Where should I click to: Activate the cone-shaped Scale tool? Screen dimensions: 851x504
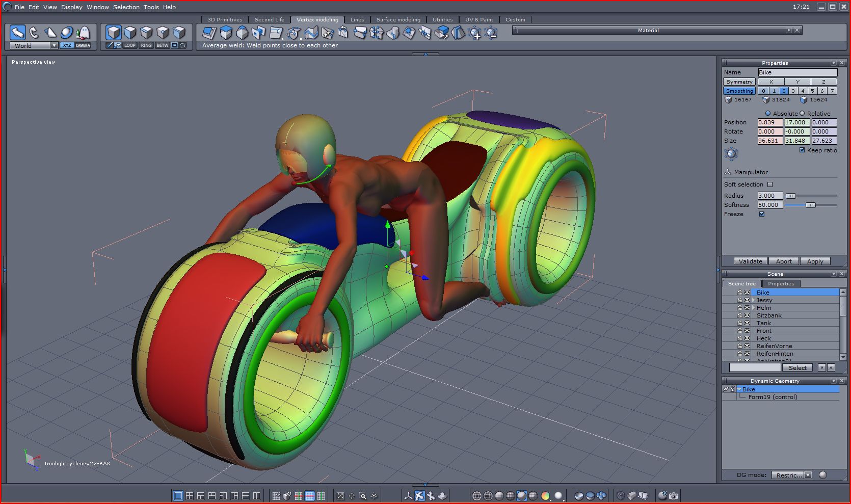pyautogui.click(x=50, y=33)
